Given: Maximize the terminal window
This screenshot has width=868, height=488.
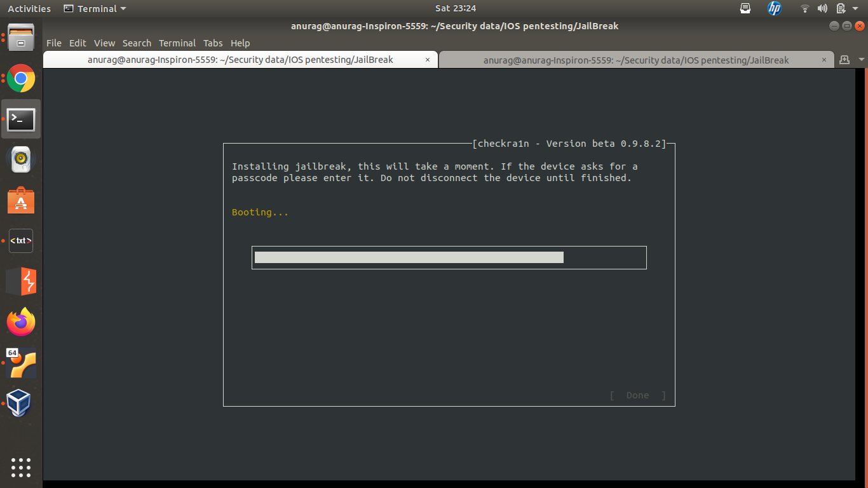Looking at the screenshot, I should [x=847, y=26].
